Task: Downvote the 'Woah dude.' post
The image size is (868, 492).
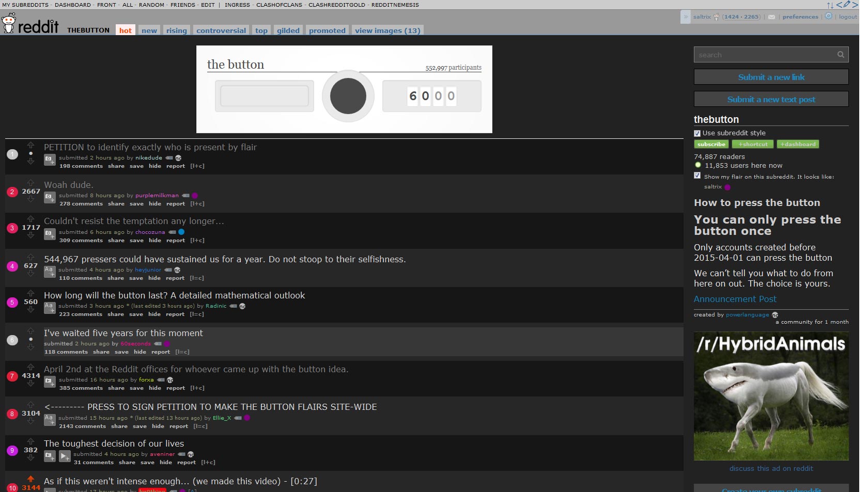Action: (30, 199)
